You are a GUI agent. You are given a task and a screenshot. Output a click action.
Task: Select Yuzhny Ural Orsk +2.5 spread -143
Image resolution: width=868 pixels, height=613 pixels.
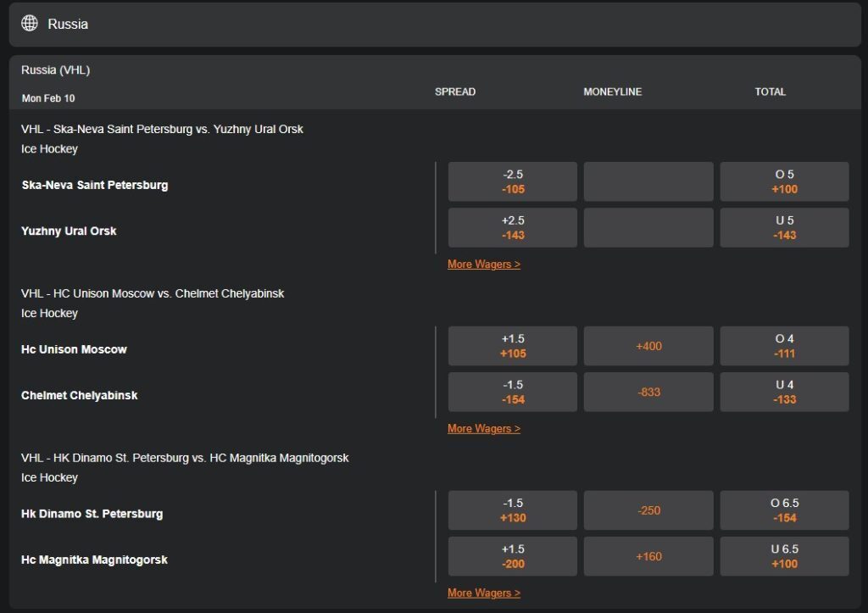[x=513, y=227]
